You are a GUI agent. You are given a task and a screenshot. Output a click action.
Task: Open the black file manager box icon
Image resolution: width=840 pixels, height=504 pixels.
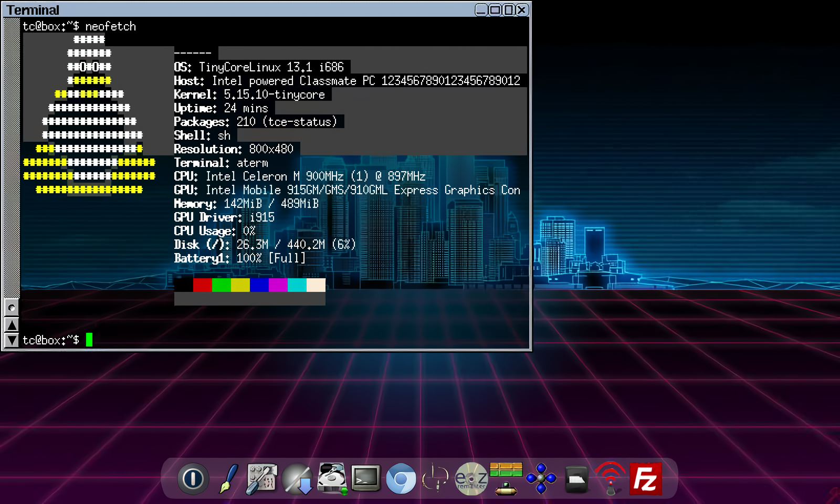pos(576,478)
